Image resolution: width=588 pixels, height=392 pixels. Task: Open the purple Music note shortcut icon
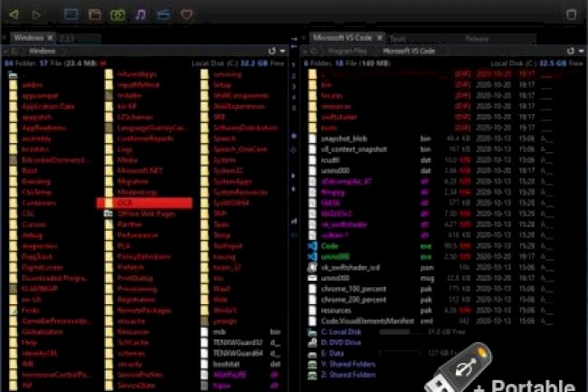coord(140,14)
